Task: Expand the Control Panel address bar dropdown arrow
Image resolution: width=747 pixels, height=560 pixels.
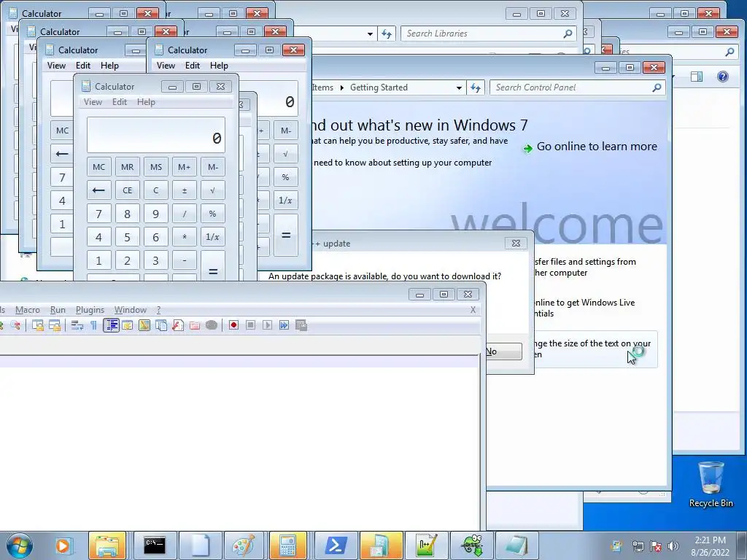Action: point(459,87)
